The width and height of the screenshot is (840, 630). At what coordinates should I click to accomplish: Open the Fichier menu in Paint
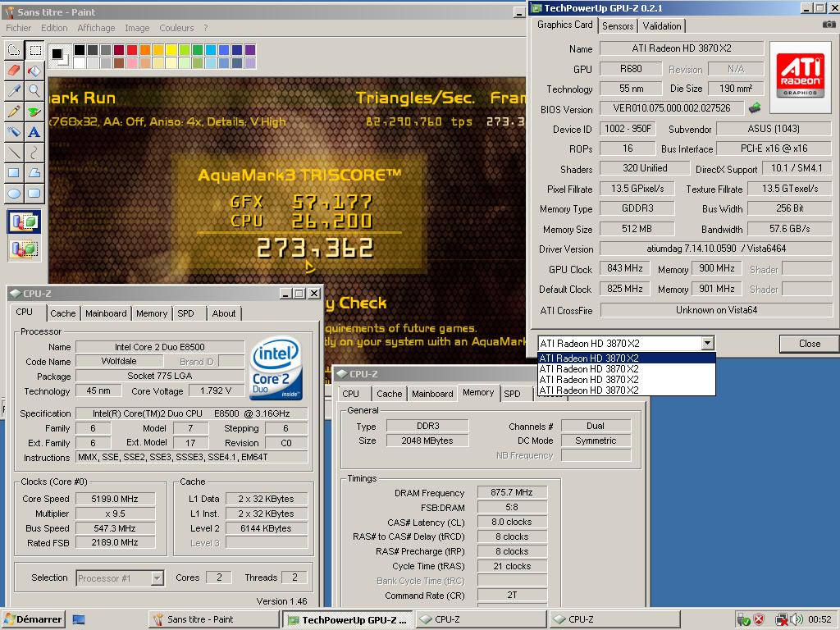18,28
